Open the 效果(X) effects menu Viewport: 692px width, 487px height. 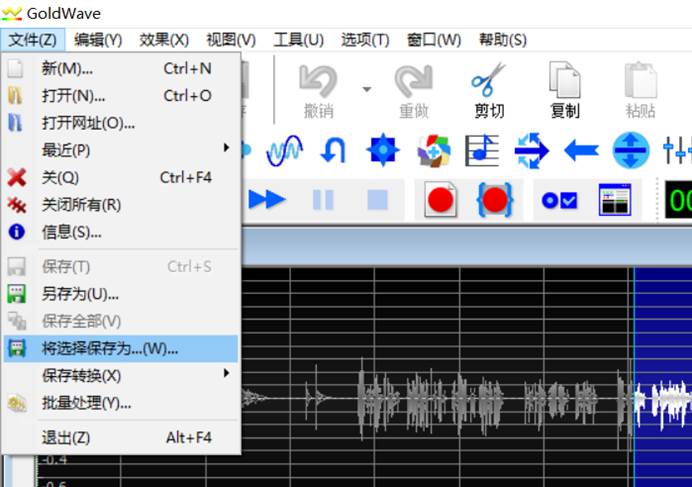[x=164, y=40]
